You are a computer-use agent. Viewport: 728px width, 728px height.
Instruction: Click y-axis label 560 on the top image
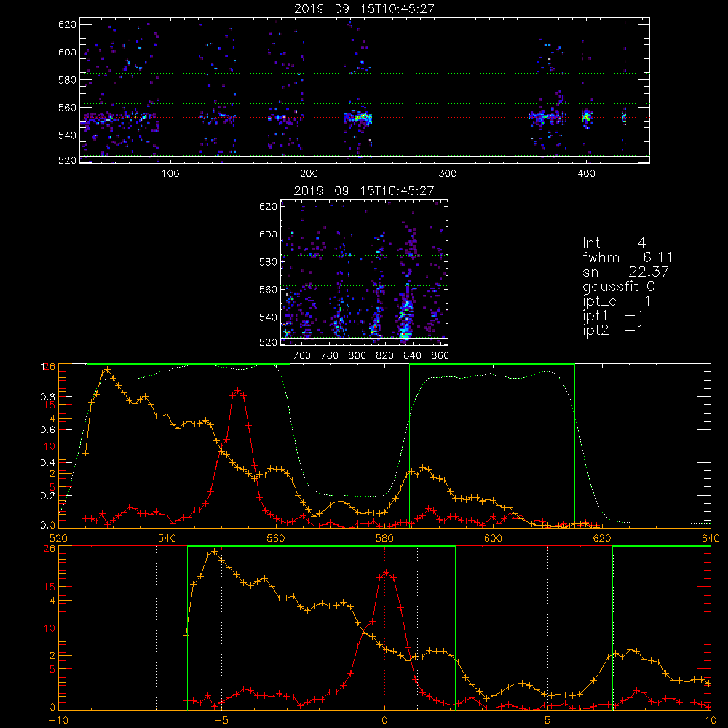(67, 108)
